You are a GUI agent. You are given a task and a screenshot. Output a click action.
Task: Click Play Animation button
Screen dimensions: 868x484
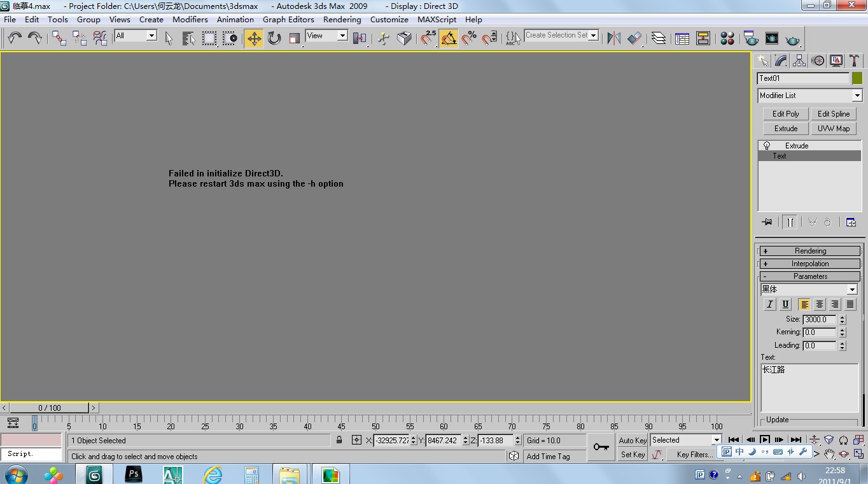point(765,440)
